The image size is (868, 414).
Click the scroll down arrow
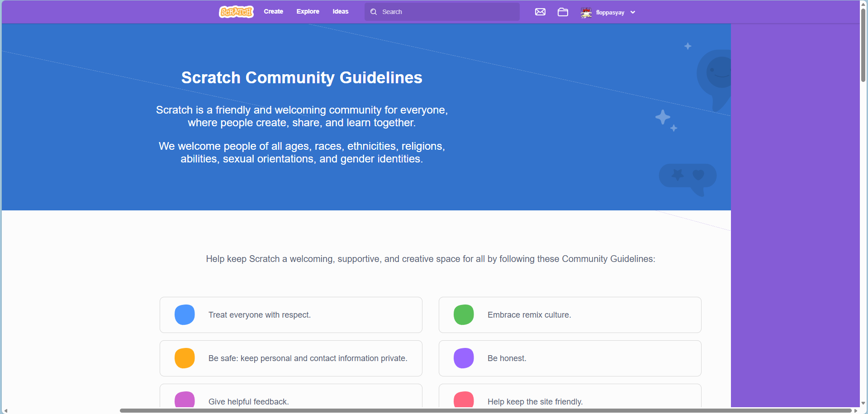click(863, 403)
